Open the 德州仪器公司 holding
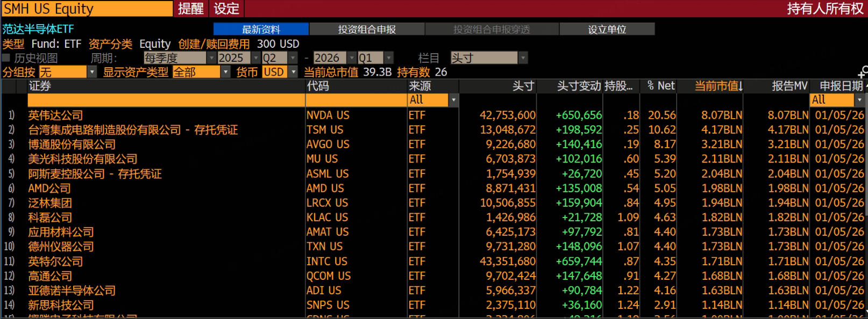 61,247
